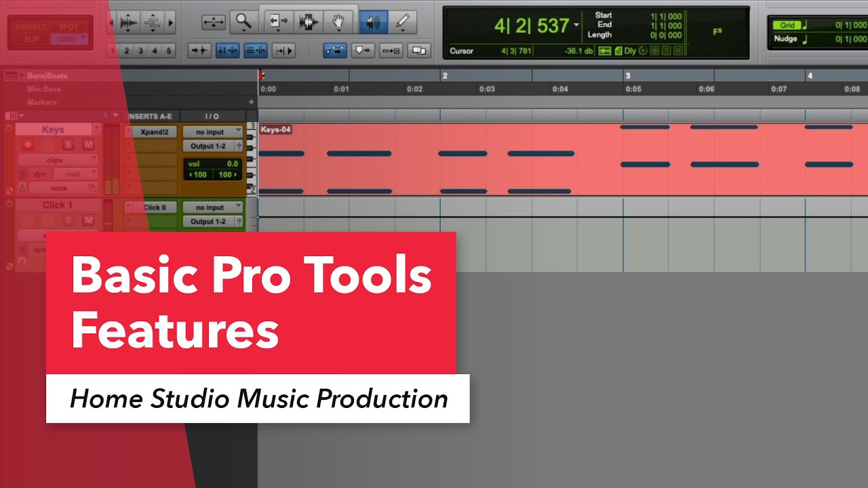Click the horizontal zoom arrows button
Image resolution: width=868 pixels, height=488 pixels.
(214, 22)
